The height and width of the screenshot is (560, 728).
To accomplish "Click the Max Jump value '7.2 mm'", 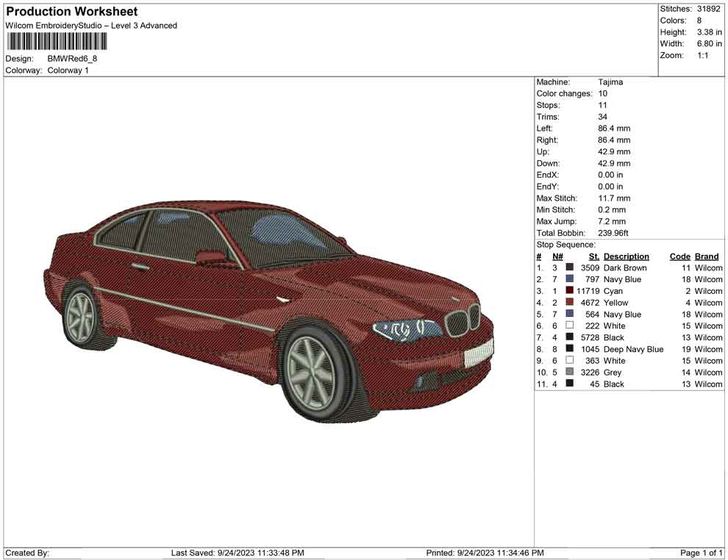I will click(612, 221).
